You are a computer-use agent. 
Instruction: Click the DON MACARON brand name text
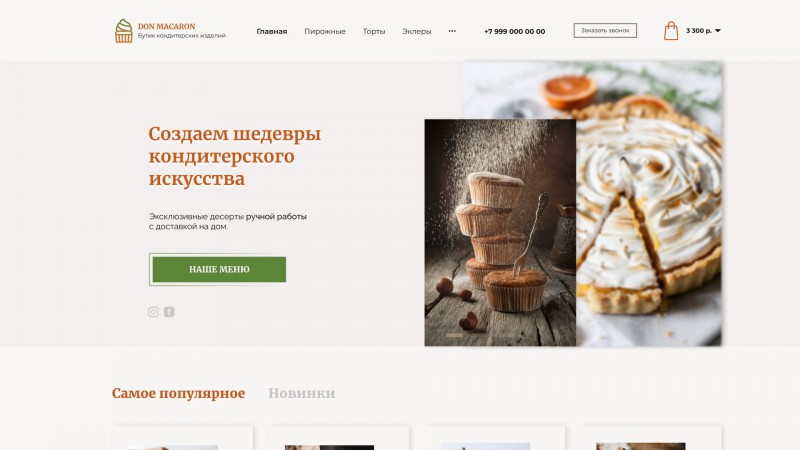[166, 26]
